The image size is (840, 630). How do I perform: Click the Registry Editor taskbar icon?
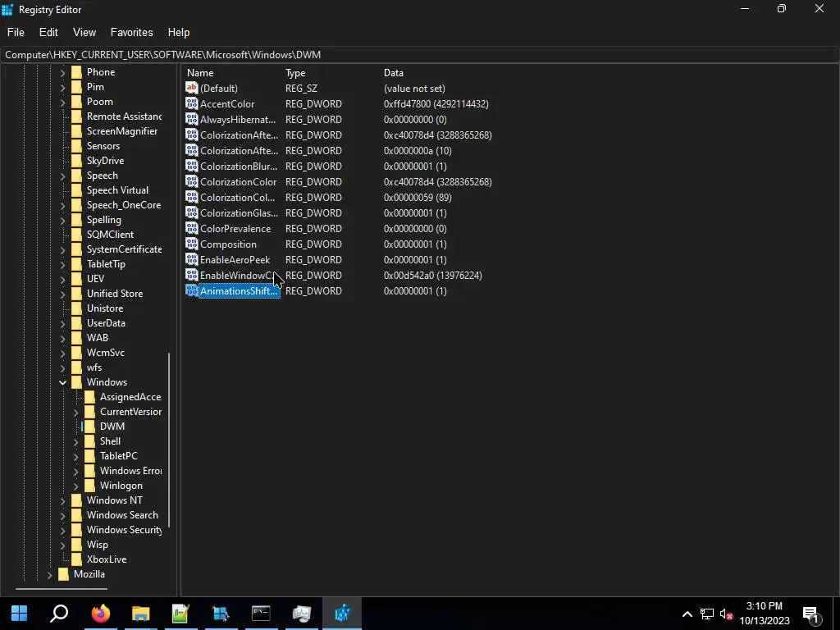click(342, 613)
